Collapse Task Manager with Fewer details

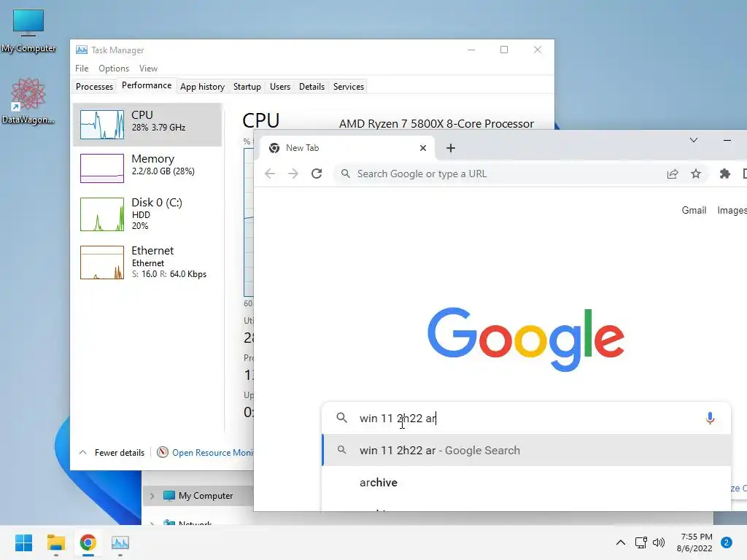coord(112,452)
